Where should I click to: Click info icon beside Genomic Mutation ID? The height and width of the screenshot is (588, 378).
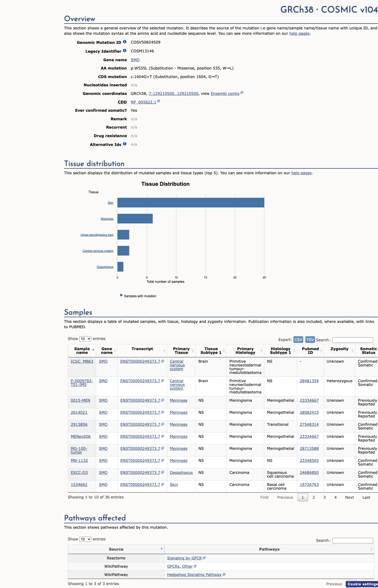pyautogui.click(x=125, y=42)
